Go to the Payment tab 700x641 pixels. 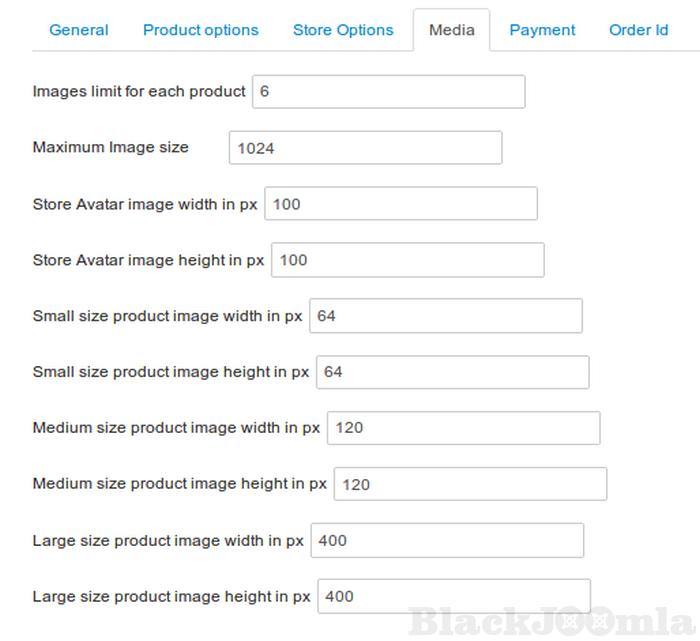[x=542, y=30]
